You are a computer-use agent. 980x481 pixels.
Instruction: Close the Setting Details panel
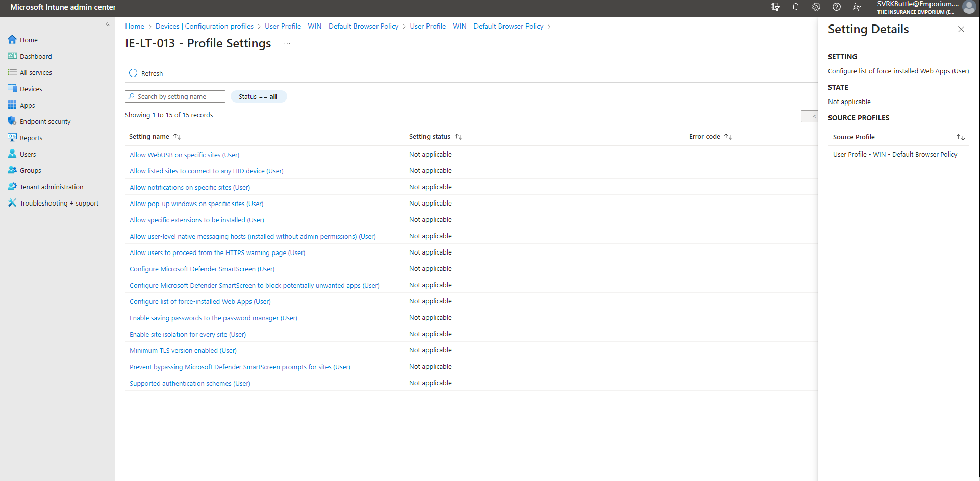(961, 29)
